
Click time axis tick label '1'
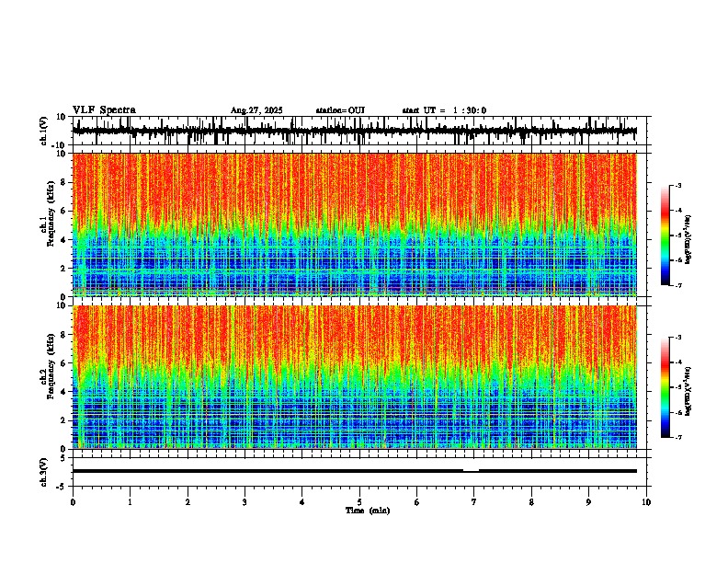click(131, 502)
